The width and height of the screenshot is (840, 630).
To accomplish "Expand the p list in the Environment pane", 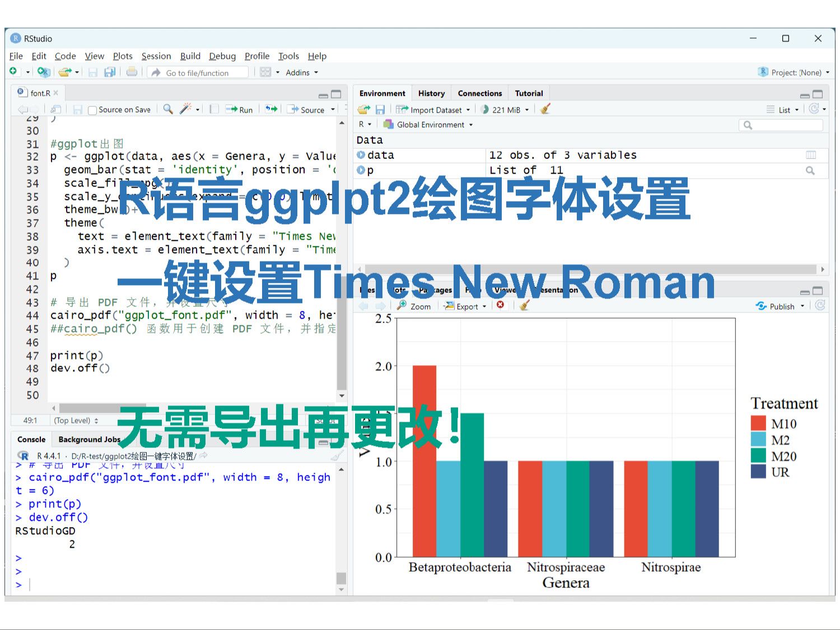I will click(362, 170).
